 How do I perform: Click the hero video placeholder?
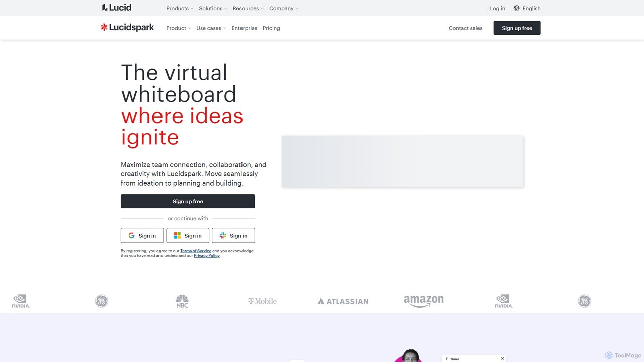coord(403,161)
